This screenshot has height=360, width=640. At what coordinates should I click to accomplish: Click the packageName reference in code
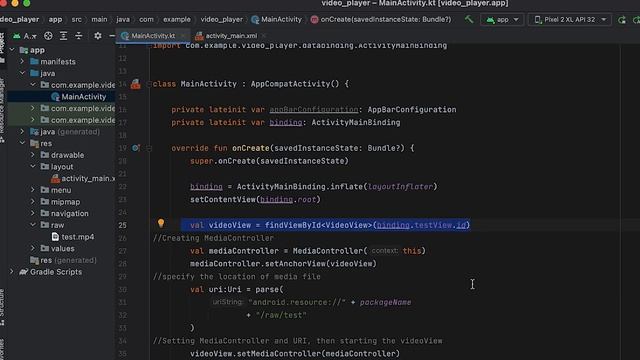385,302
